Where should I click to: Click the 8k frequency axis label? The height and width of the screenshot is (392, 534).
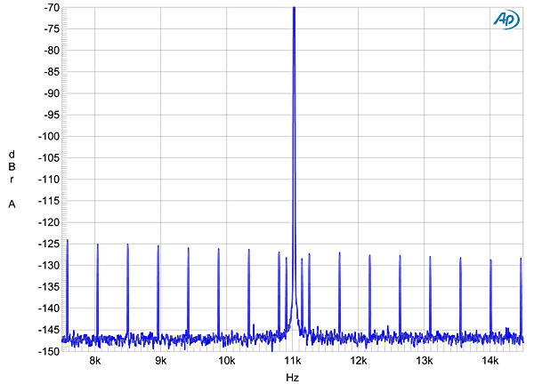tap(95, 362)
